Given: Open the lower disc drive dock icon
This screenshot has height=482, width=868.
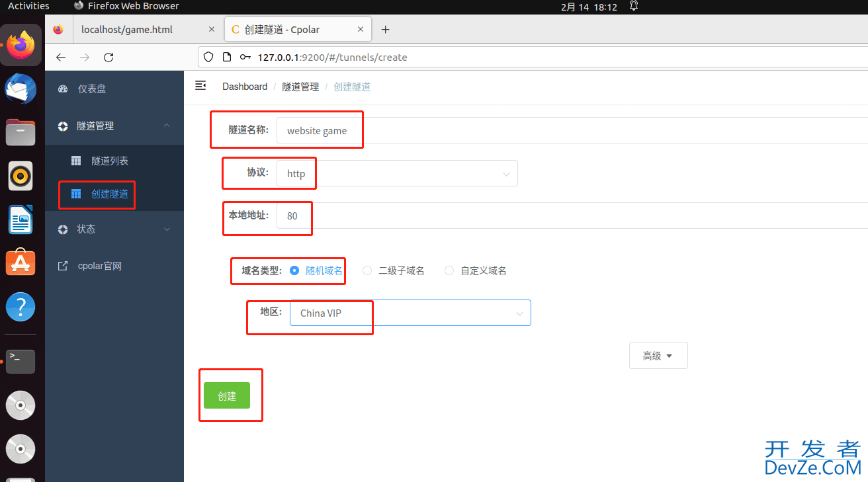Looking at the screenshot, I should coord(21,449).
